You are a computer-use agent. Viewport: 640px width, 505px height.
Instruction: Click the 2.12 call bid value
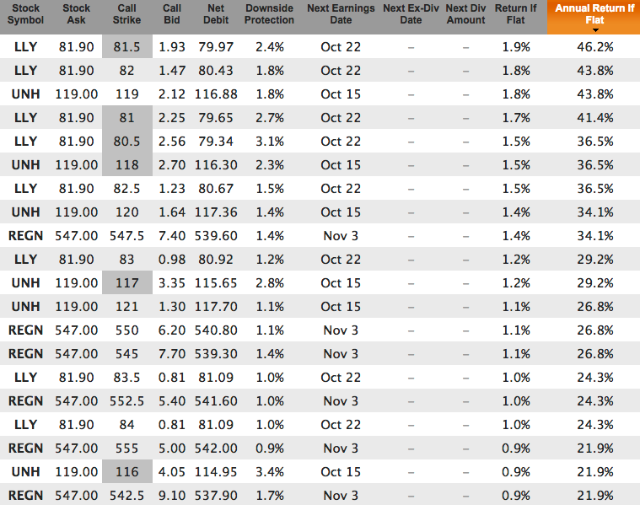(172, 94)
